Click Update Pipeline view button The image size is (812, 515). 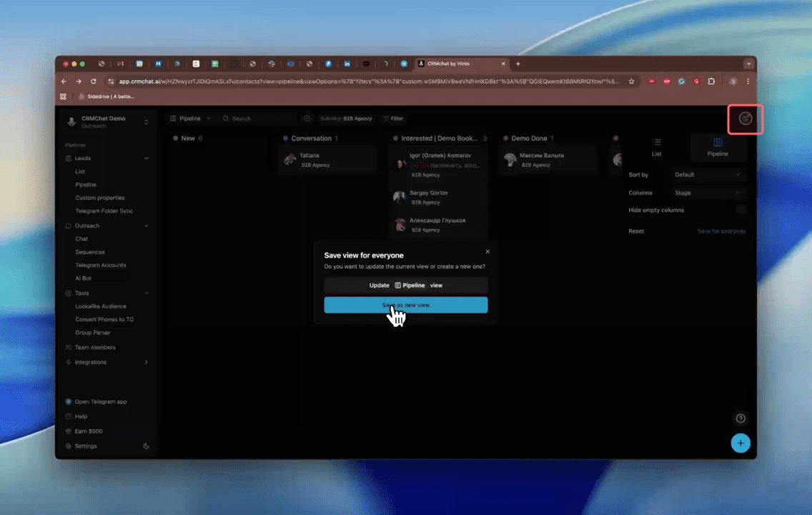pyautogui.click(x=405, y=285)
